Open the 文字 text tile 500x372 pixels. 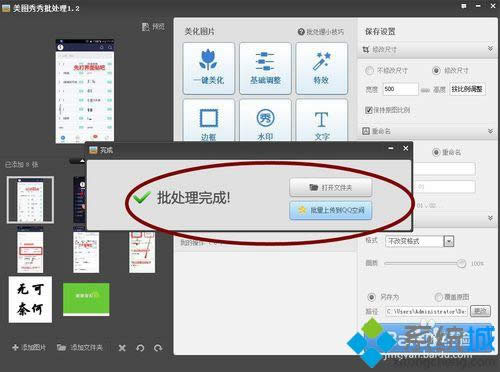click(x=322, y=121)
